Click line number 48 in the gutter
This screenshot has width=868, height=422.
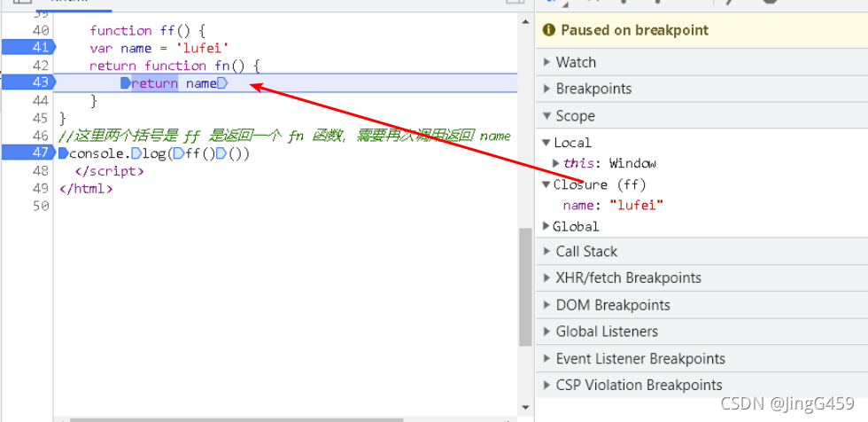[41, 171]
